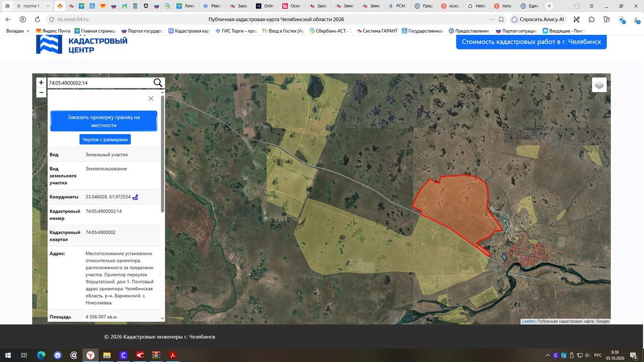
Task: Switch to the Online browser tab
Action: point(266,6)
